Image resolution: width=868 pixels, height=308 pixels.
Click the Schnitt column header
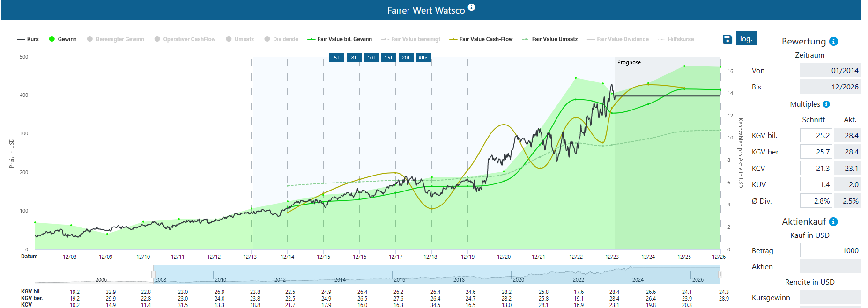813,120
